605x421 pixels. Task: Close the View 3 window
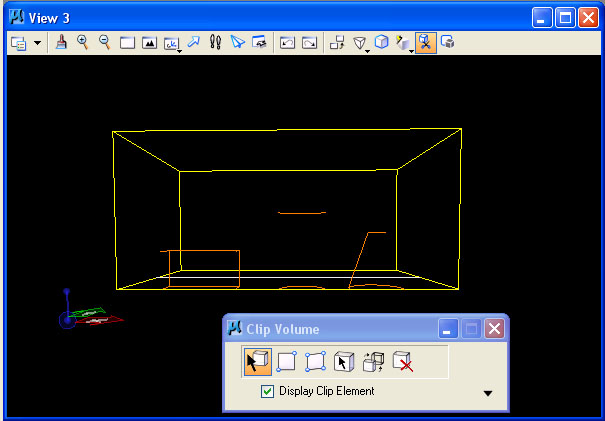pyautogui.click(x=589, y=18)
